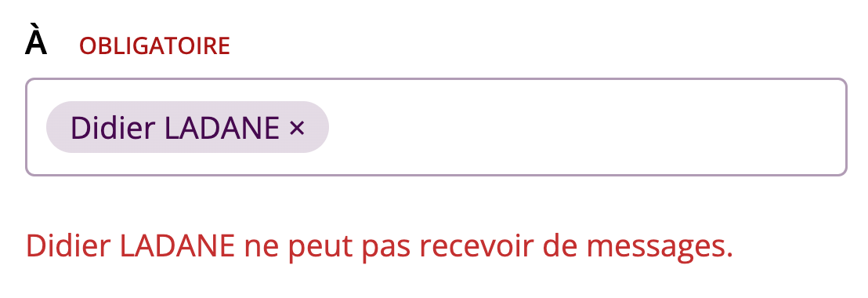Click 'ne peut pas' in the error line
The image size is (868, 298).
[327, 249]
